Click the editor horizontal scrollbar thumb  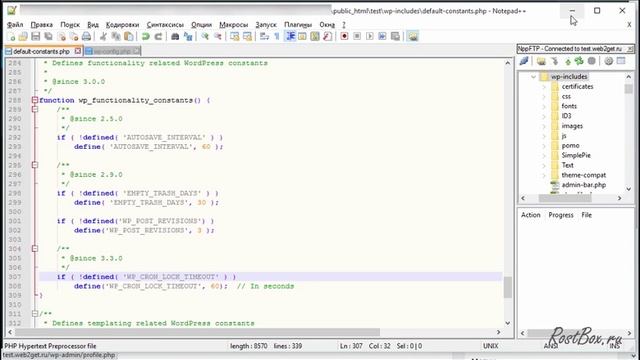tap(198, 332)
